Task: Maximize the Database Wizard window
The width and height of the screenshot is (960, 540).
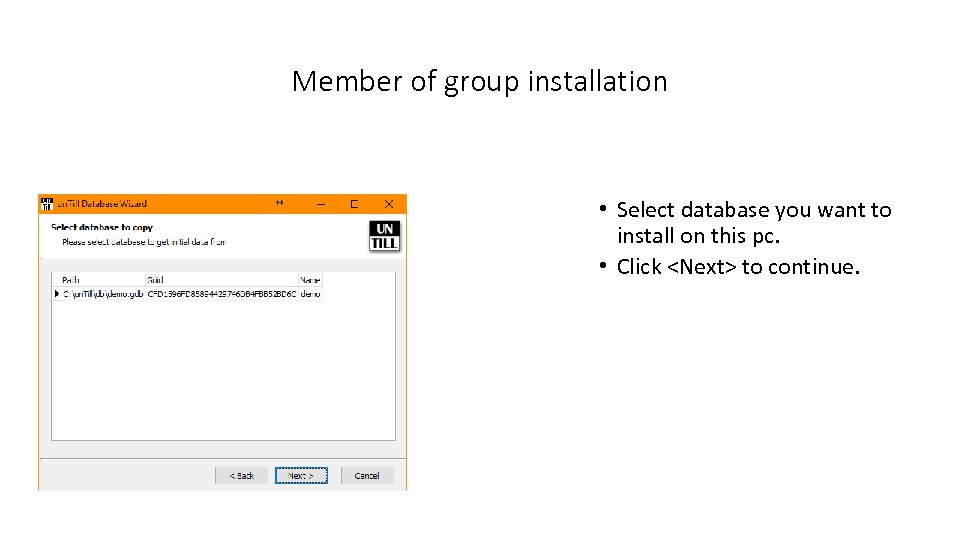Action: (x=354, y=204)
